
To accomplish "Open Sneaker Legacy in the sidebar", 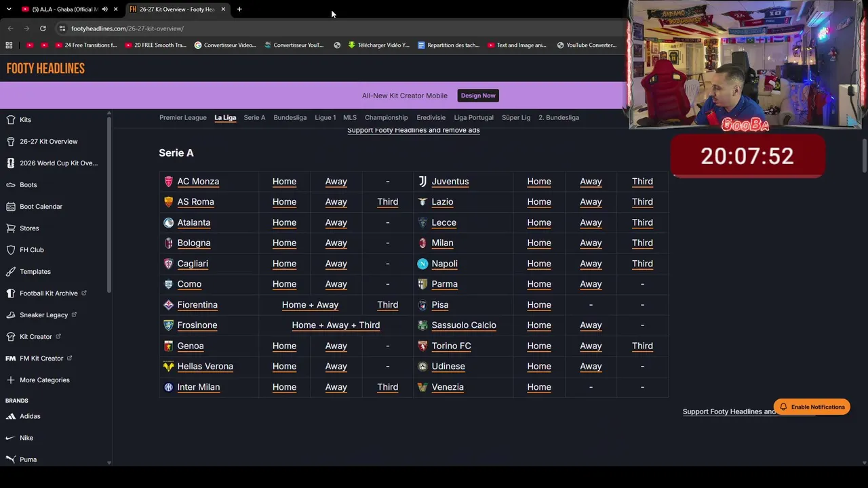I will click(41, 315).
